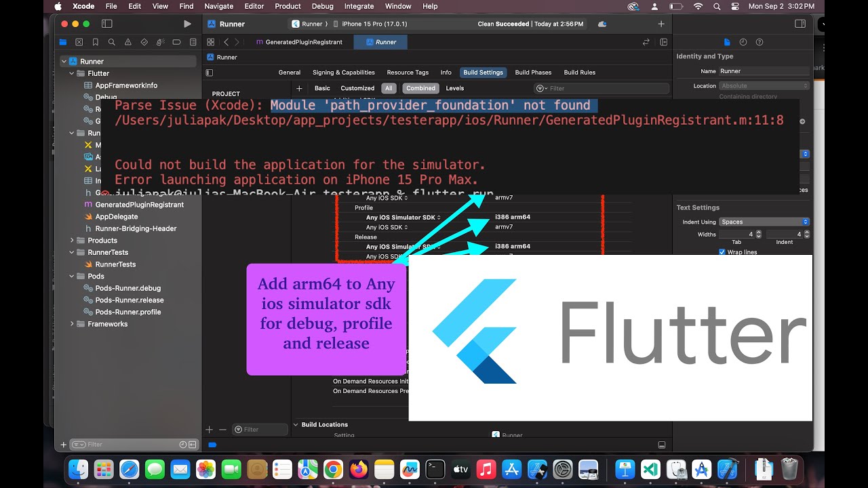Show the Quick Help inspector
The image size is (868, 488).
[x=759, y=42]
